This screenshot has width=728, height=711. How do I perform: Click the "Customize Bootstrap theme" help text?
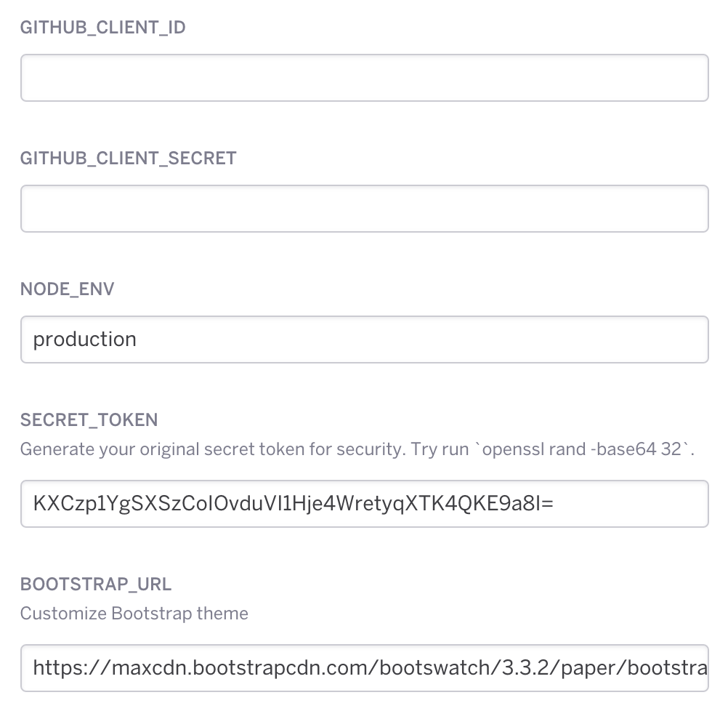point(134,614)
